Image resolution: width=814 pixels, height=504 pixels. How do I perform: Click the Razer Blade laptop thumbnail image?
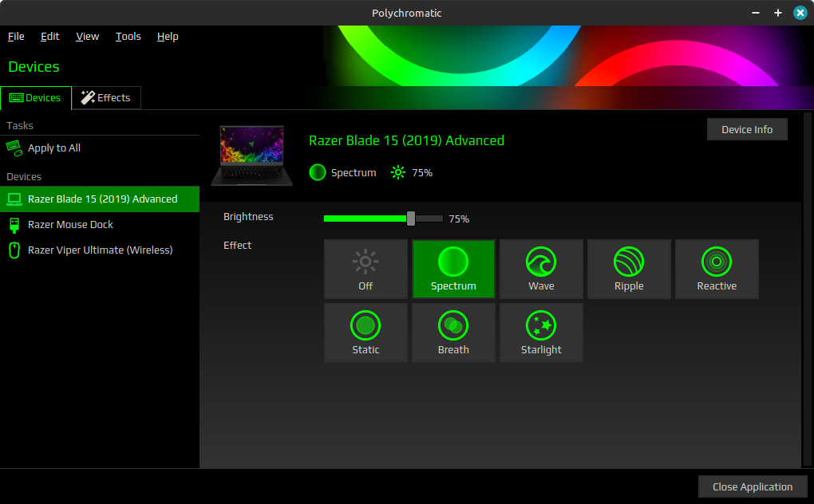click(x=251, y=155)
